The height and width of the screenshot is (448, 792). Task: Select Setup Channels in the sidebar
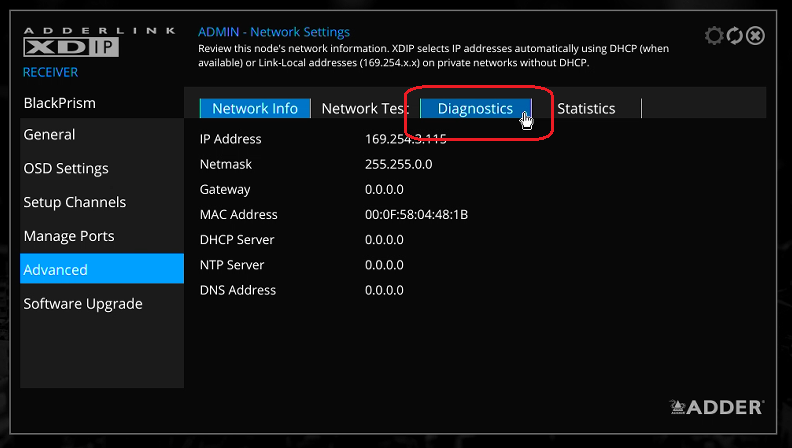(75, 202)
